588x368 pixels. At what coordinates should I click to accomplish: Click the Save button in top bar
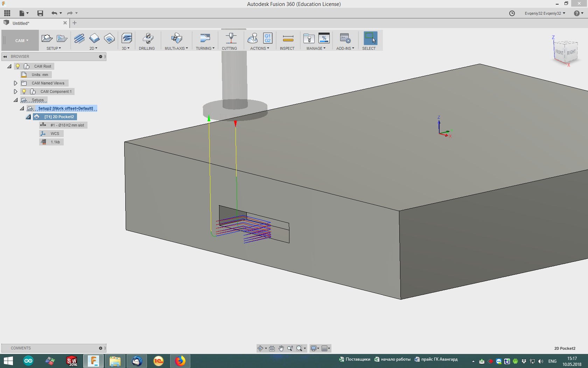tap(40, 13)
